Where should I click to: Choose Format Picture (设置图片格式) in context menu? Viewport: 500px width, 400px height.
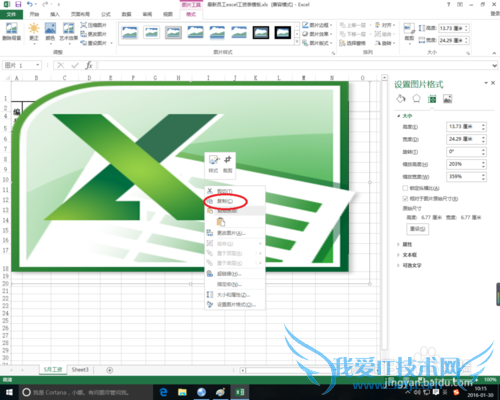(x=234, y=304)
